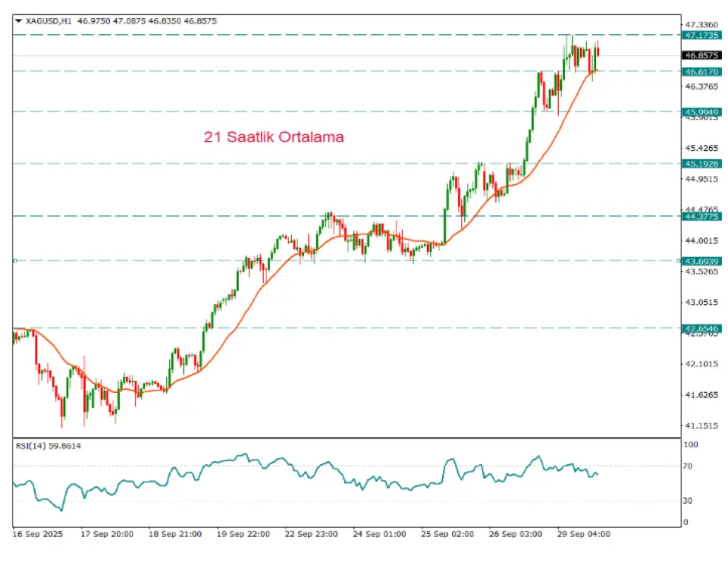Click the triangle arrow beside XAGUSD,H1
Viewport: 728px width, 562px height.
[18, 21]
